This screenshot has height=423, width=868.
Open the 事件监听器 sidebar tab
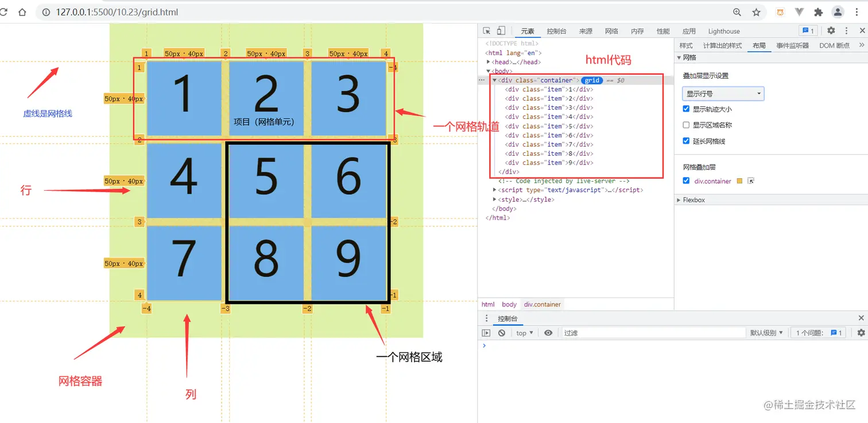[x=792, y=45]
